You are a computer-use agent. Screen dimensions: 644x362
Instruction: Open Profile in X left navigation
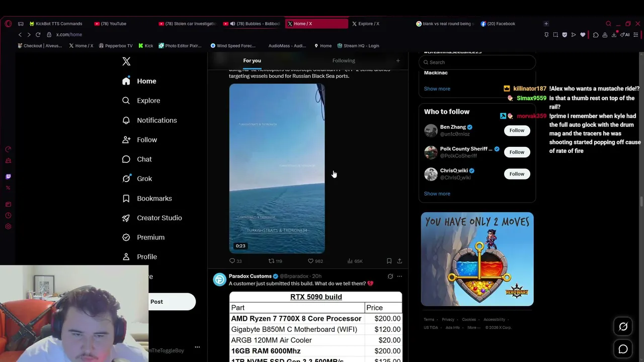pos(140,256)
